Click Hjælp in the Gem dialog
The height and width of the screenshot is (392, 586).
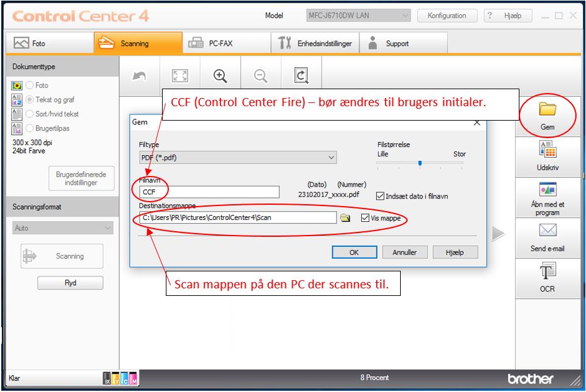[455, 253]
